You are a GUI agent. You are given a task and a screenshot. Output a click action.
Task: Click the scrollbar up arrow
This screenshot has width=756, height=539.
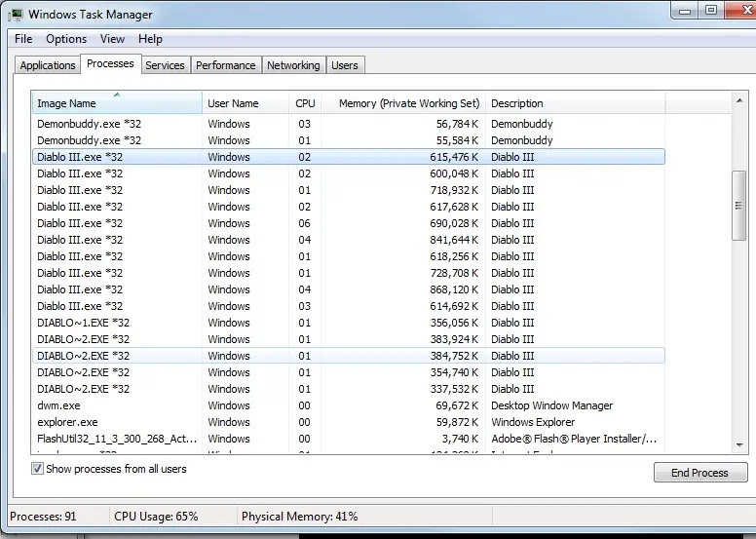739,100
